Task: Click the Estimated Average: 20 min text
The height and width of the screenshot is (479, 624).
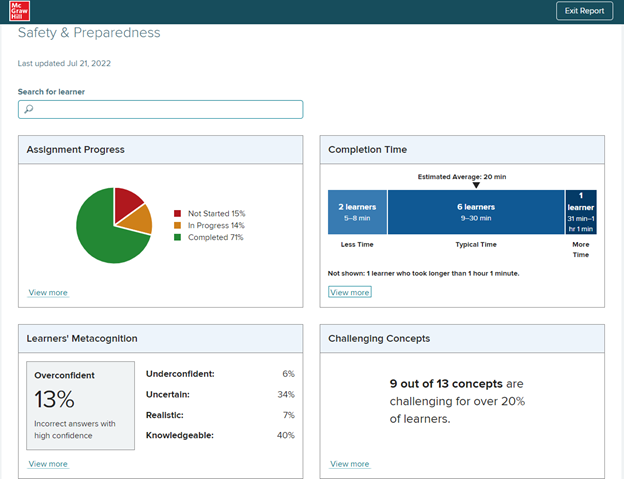Action: (462, 177)
